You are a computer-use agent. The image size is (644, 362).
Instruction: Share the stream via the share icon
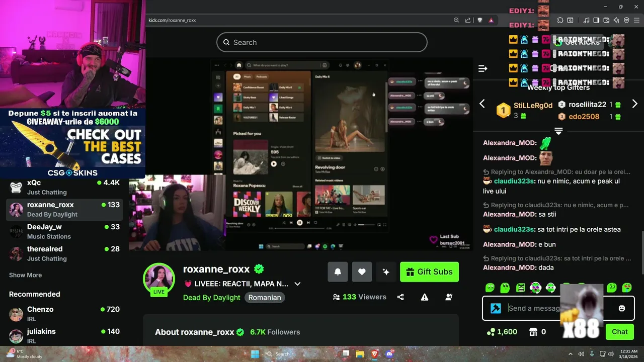click(x=400, y=297)
